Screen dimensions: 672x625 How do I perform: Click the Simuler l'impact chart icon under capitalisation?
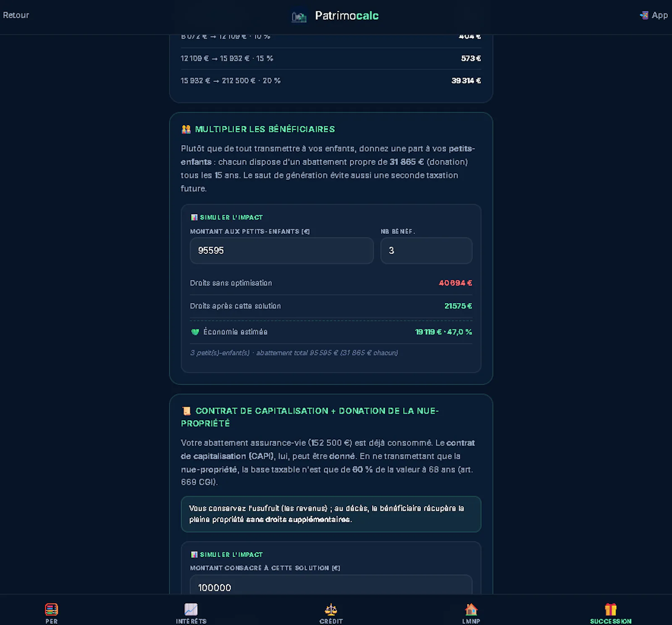coord(194,555)
